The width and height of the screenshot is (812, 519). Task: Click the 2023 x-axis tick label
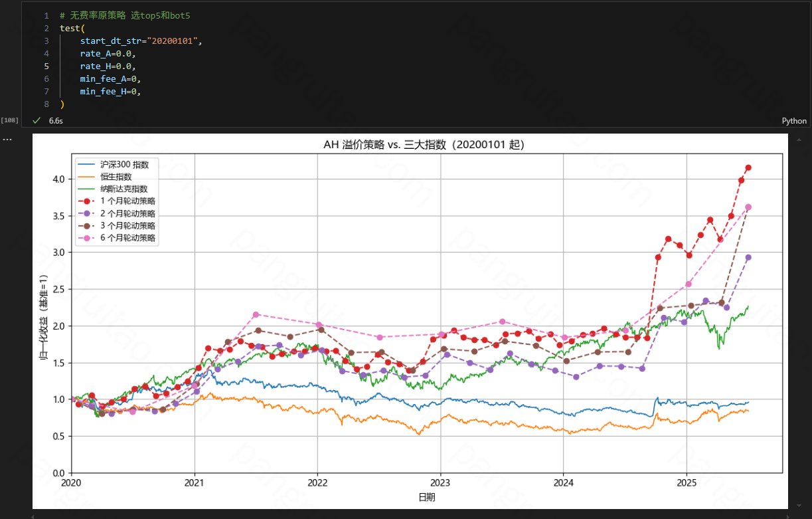point(440,482)
